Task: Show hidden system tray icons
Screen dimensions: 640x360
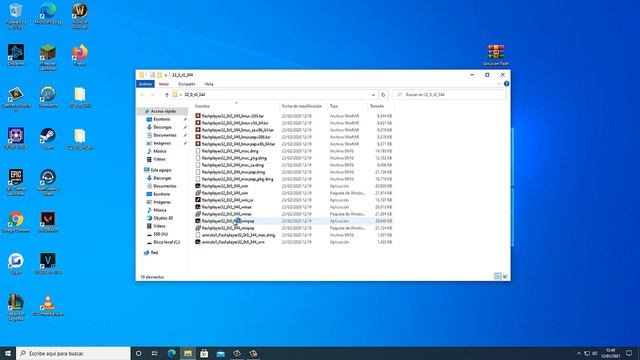Action: 578,353
